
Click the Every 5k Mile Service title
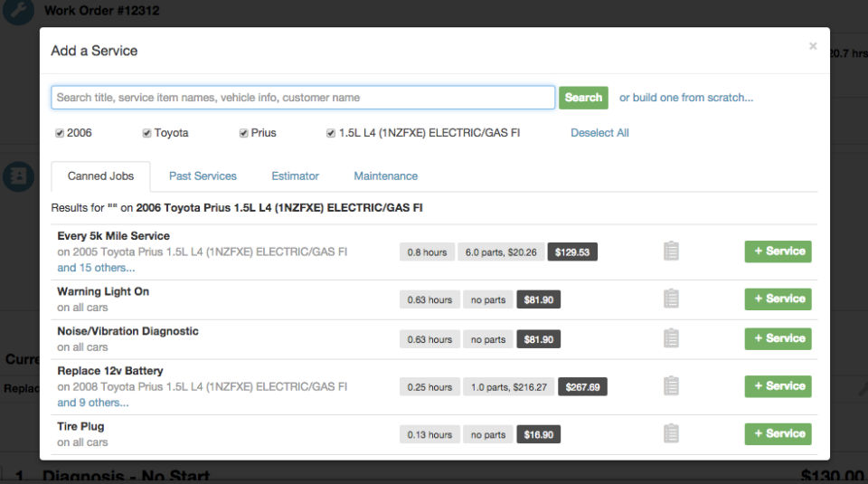pos(114,236)
